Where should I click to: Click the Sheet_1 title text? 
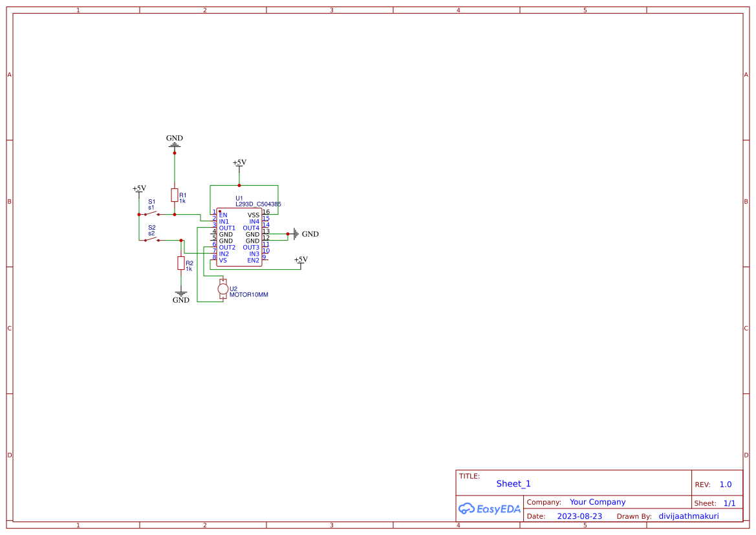[513, 483]
